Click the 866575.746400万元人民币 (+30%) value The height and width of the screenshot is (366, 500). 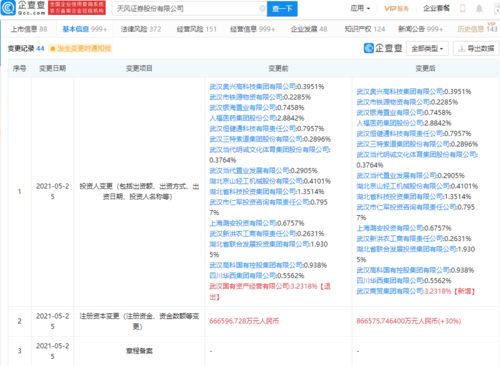[409, 321]
